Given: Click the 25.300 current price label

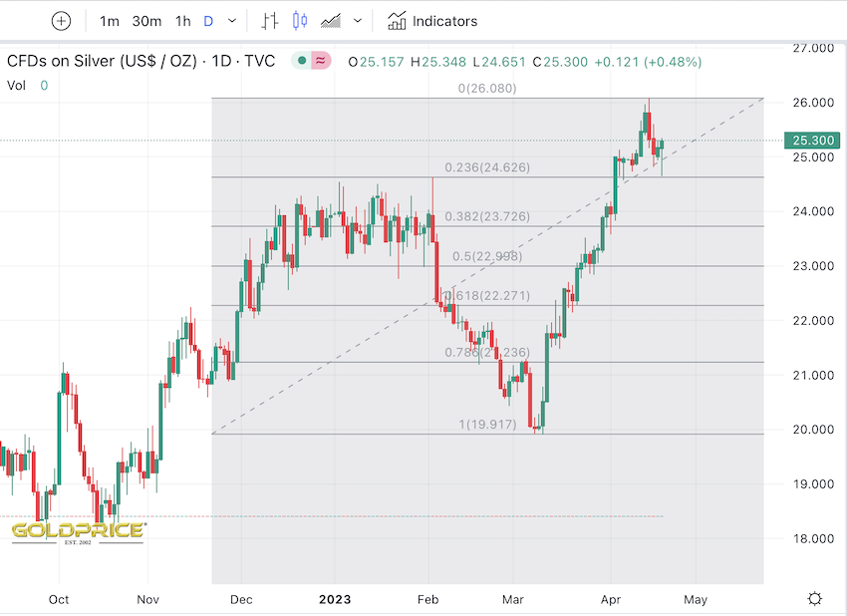Looking at the screenshot, I should tap(808, 141).
